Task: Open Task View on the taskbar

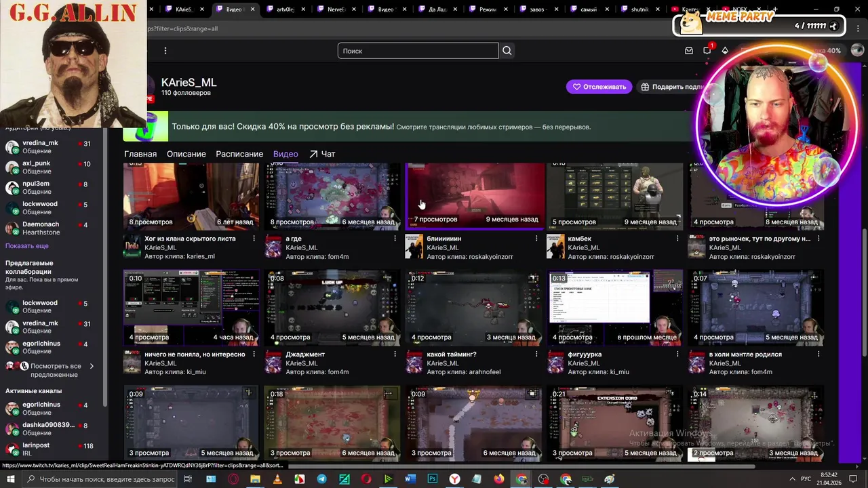Action: click(x=188, y=479)
